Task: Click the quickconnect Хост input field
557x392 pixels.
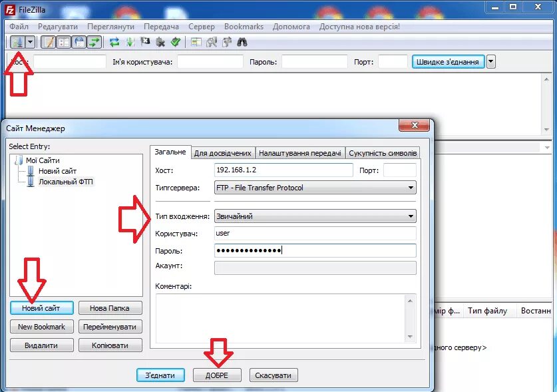Action: coord(70,61)
